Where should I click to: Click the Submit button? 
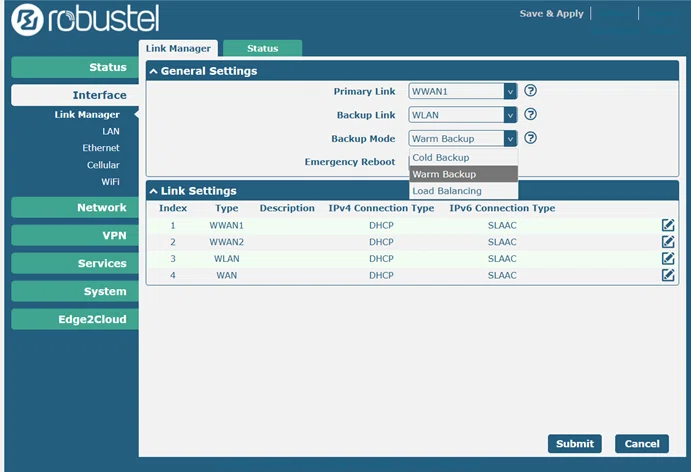click(575, 444)
